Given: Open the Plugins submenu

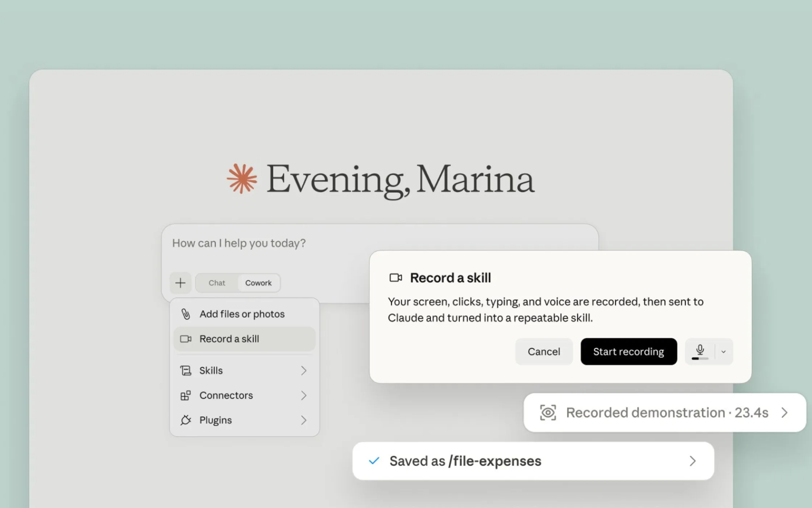Looking at the screenshot, I should click(x=244, y=420).
